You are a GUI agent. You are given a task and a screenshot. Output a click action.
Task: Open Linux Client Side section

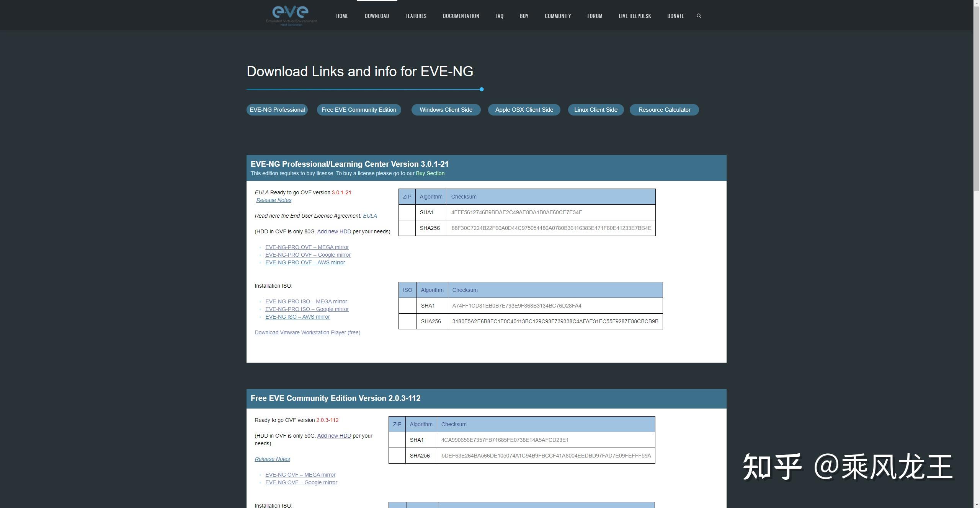595,110
